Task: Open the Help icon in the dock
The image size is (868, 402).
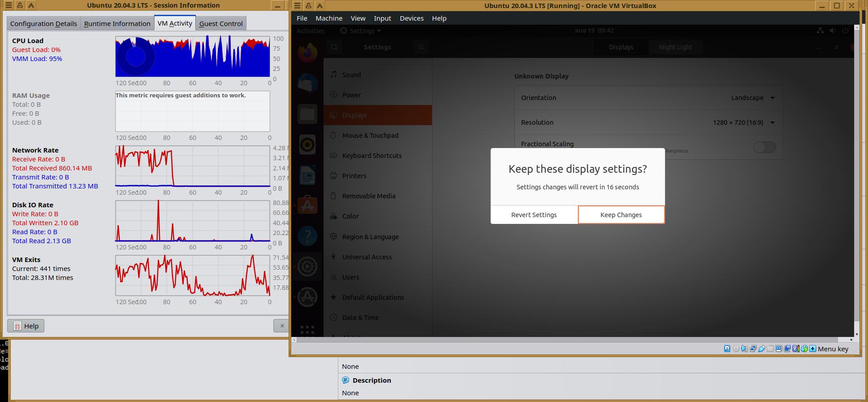Action: coord(307,236)
